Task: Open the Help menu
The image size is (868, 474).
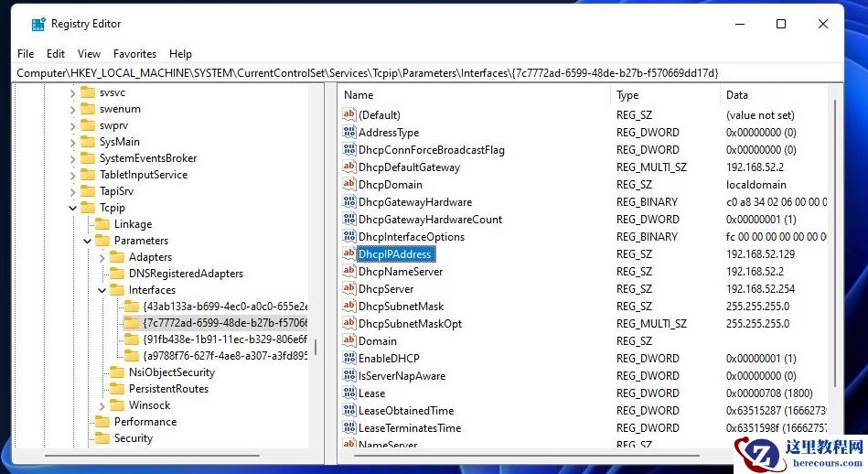Action: coord(180,54)
